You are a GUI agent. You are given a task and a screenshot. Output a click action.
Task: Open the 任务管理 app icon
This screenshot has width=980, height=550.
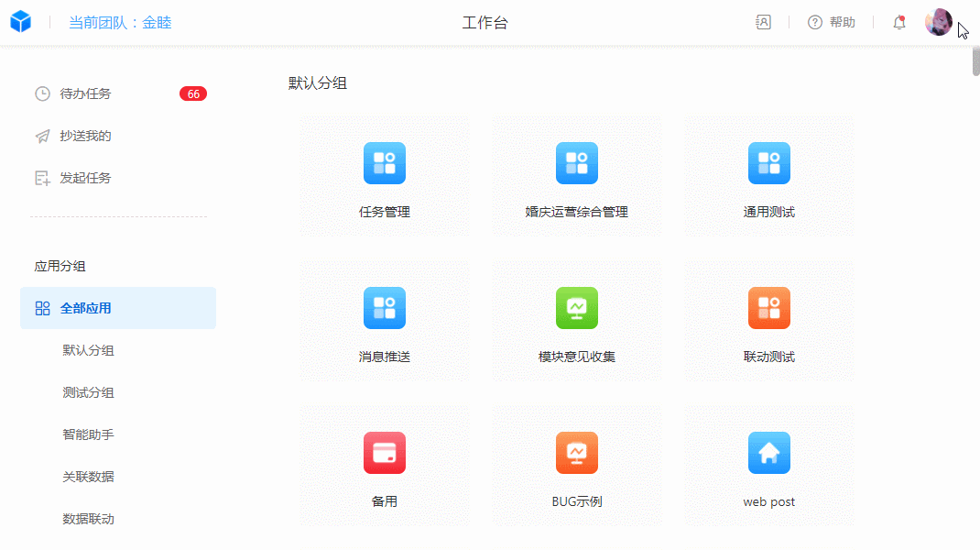384,163
